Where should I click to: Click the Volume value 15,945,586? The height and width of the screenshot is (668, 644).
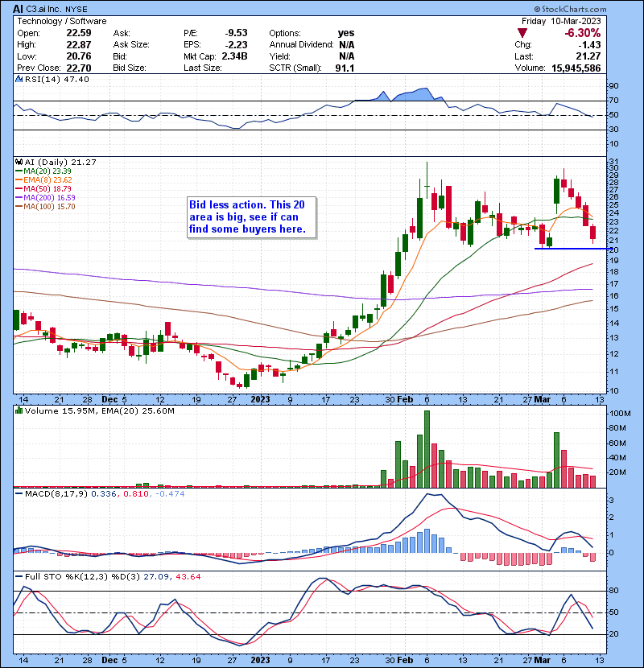click(x=576, y=68)
